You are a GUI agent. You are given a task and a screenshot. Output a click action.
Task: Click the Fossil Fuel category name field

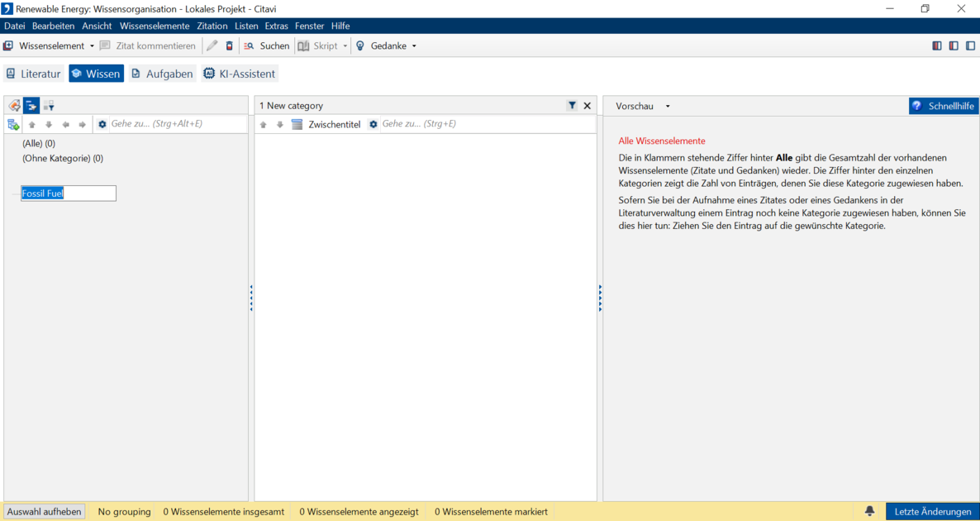tap(69, 194)
